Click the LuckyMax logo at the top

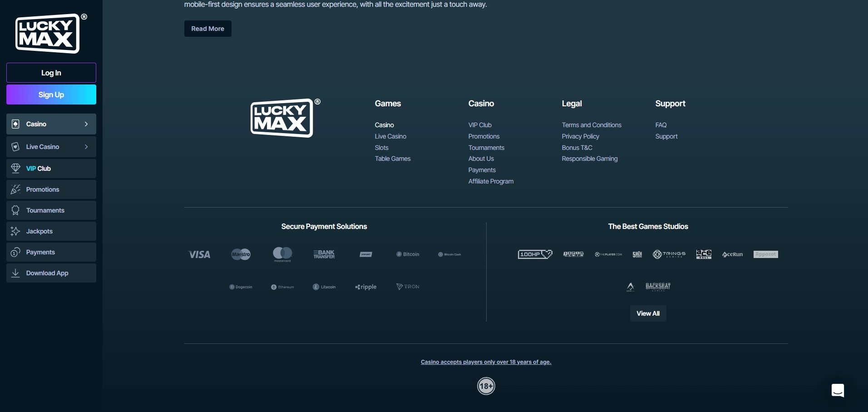coord(50,33)
